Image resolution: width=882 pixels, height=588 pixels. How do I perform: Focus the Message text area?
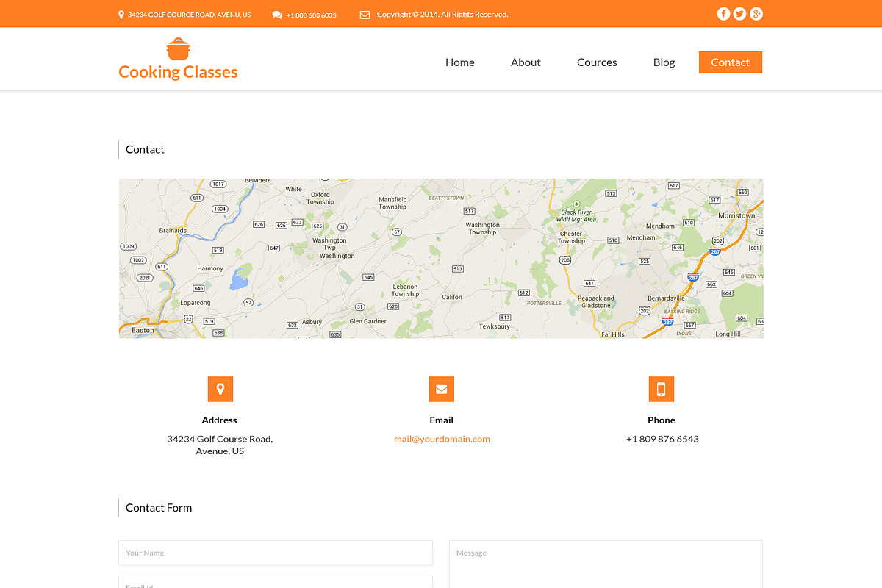click(606, 564)
